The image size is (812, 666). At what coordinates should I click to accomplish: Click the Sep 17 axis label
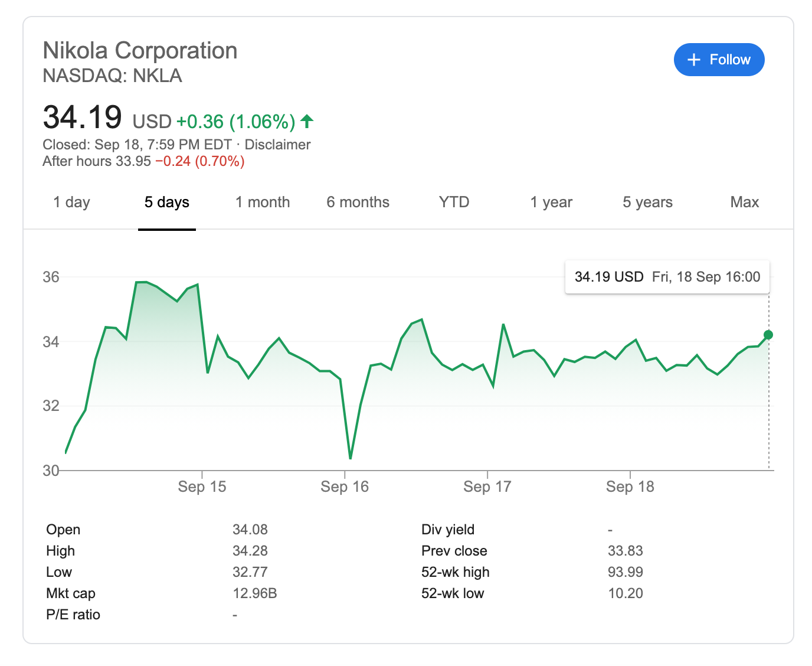pyautogui.click(x=487, y=487)
